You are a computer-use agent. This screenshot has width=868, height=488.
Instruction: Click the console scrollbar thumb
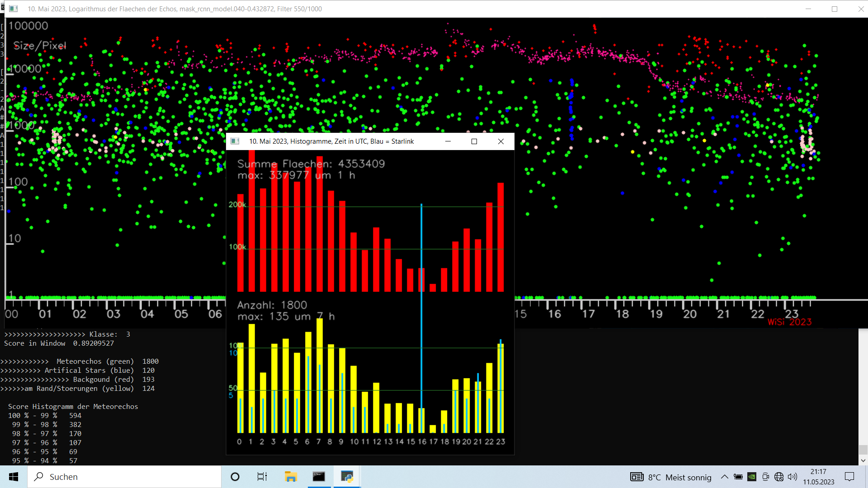(x=863, y=450)
